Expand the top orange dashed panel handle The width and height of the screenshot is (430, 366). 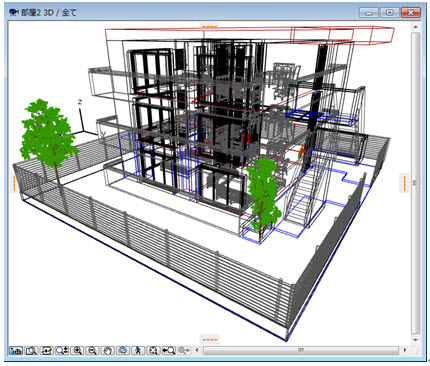(210, 26)
